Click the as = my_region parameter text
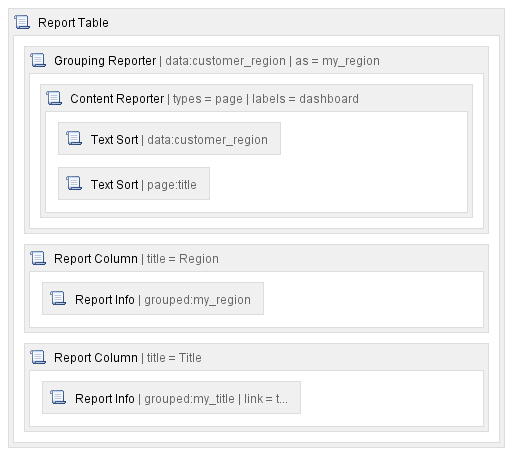 pos(337,61)
